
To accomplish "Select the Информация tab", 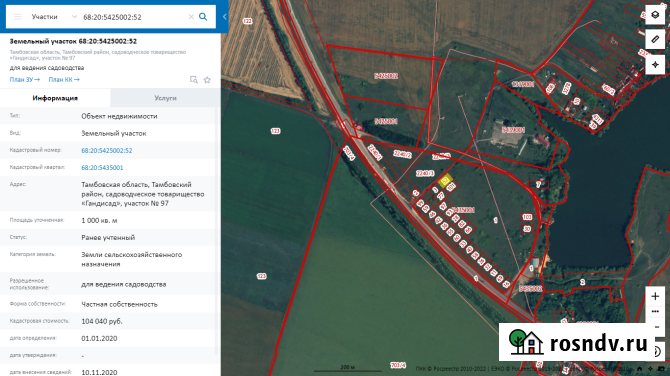I will point(55,98).
